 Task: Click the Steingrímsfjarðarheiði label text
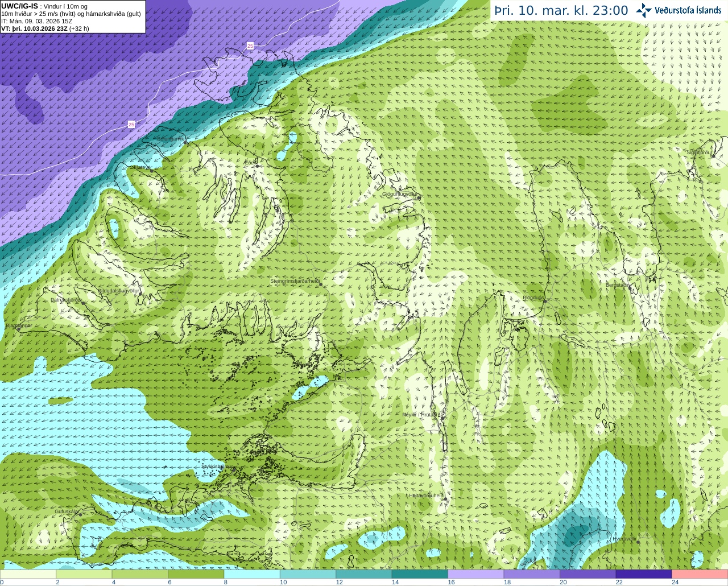pos(295,281)
